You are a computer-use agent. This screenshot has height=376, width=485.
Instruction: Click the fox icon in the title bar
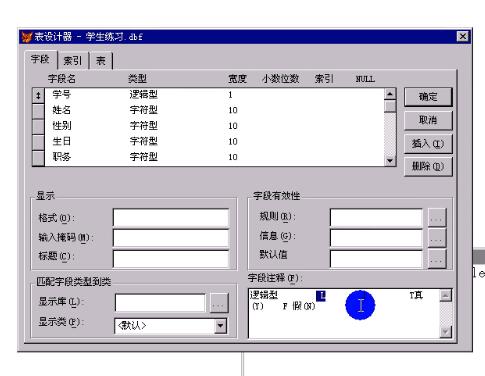[x=27, y=37]
